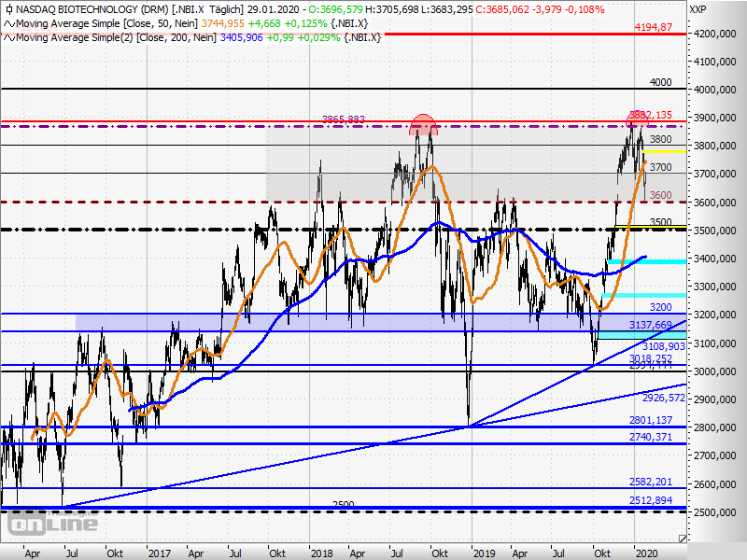747x560 pixels.
Task: Click the high value H:3705,698
Action: pyautogui.click(x=391, y=9)
